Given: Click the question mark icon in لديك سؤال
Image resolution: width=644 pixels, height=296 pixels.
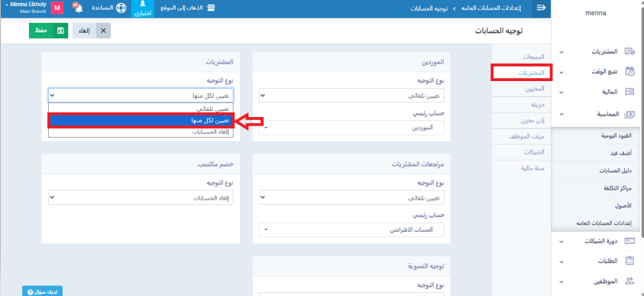Looking at the screenshot, I should pyautogui.click(x=30, y=292).
